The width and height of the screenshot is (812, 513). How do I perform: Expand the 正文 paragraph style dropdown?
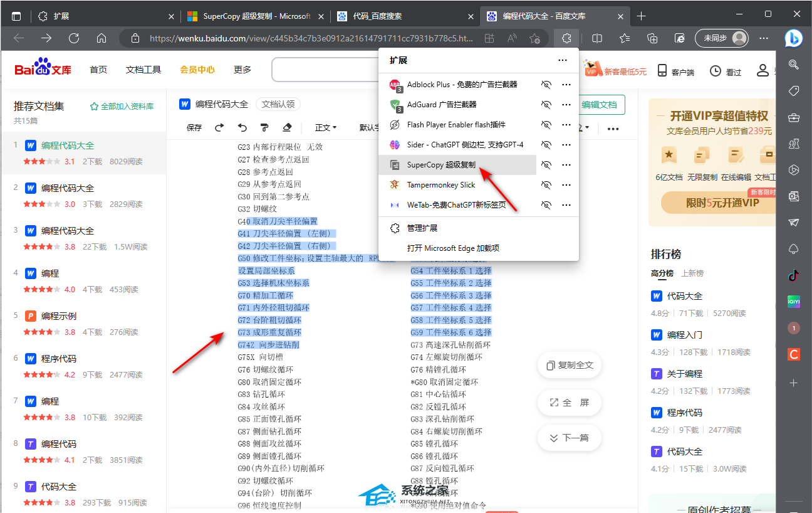click(x=326, y=127)
